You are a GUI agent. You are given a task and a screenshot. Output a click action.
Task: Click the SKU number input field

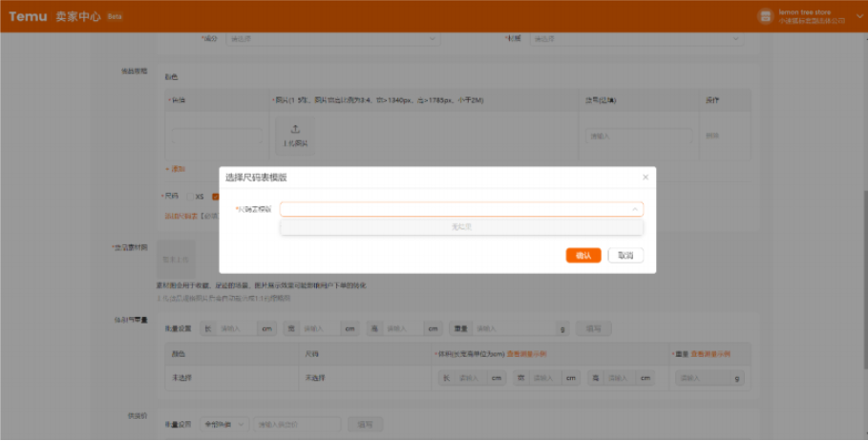[x=638, y=136]
